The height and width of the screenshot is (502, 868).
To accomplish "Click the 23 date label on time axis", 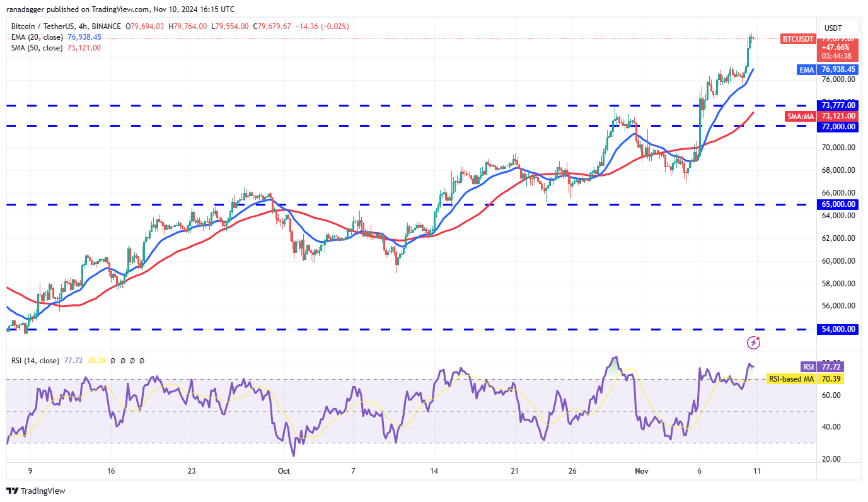I will point(192,471).
